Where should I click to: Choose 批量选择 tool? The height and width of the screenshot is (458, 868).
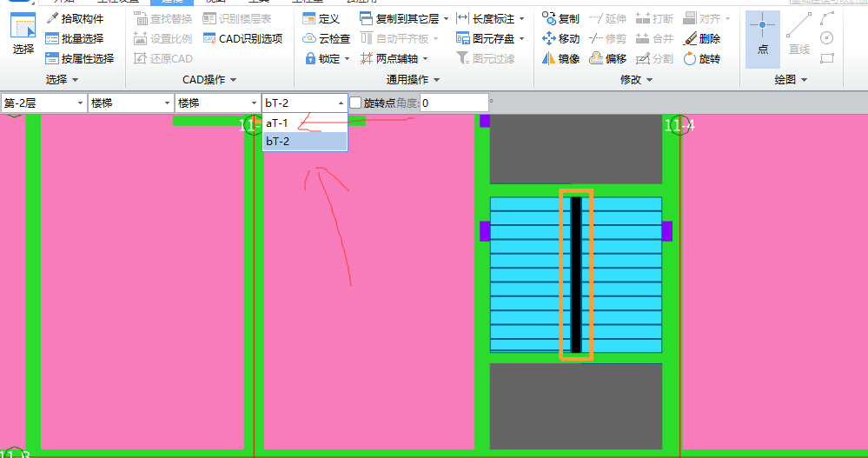point(75,39)
